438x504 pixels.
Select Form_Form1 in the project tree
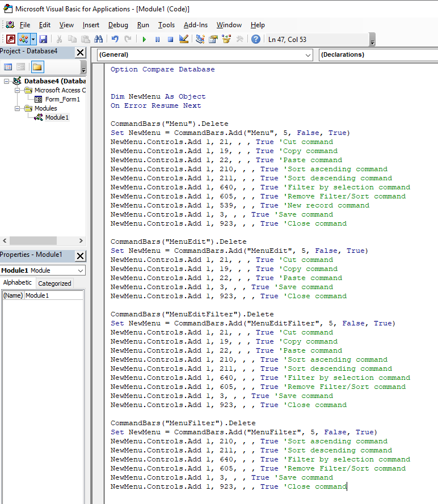coord(62,99)
